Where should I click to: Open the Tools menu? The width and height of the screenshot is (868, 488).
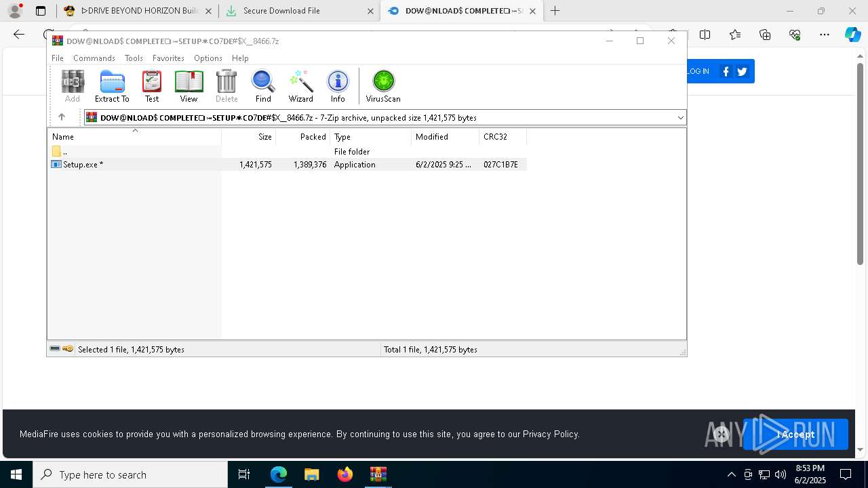tap(134, 58)
